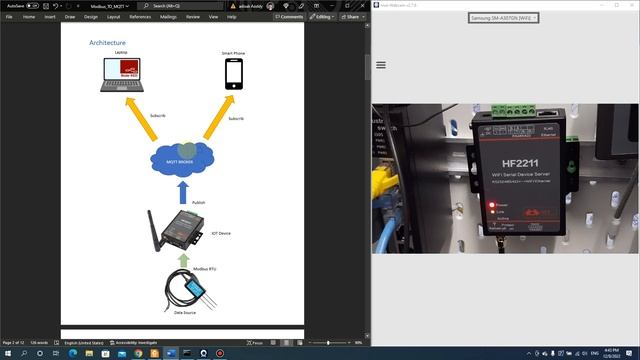Click Accessibility: Investigate in status bar
This screenshot has width=640, height=360.
click(133, 342)
